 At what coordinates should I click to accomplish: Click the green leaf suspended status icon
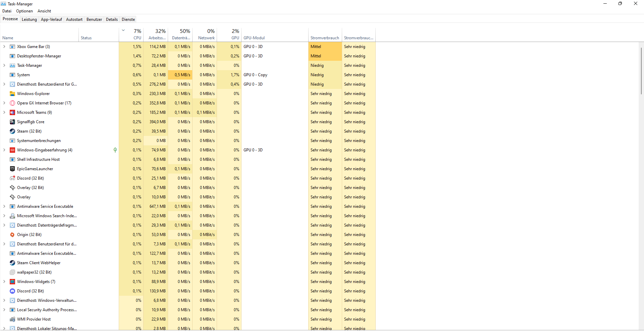(x=115, y=150)
